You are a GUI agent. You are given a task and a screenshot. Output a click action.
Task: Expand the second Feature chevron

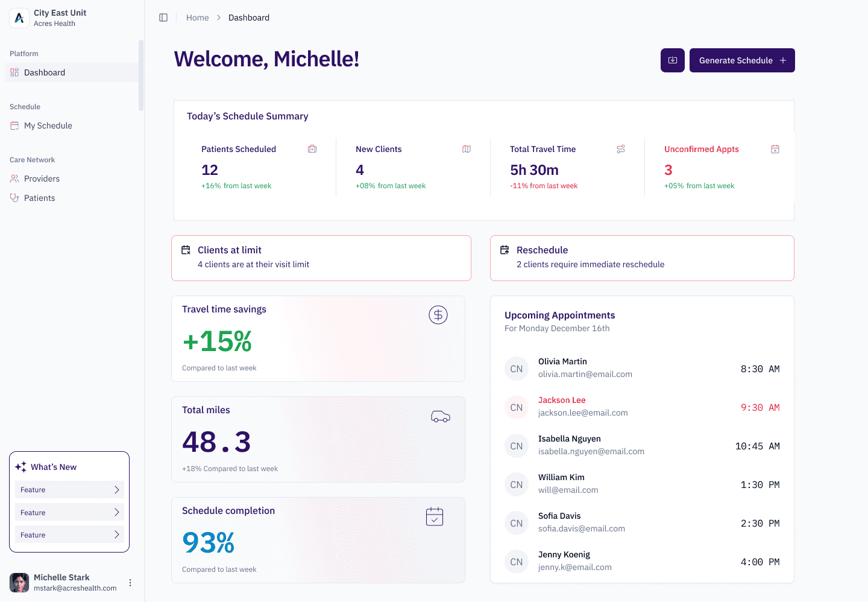point(117,512)
